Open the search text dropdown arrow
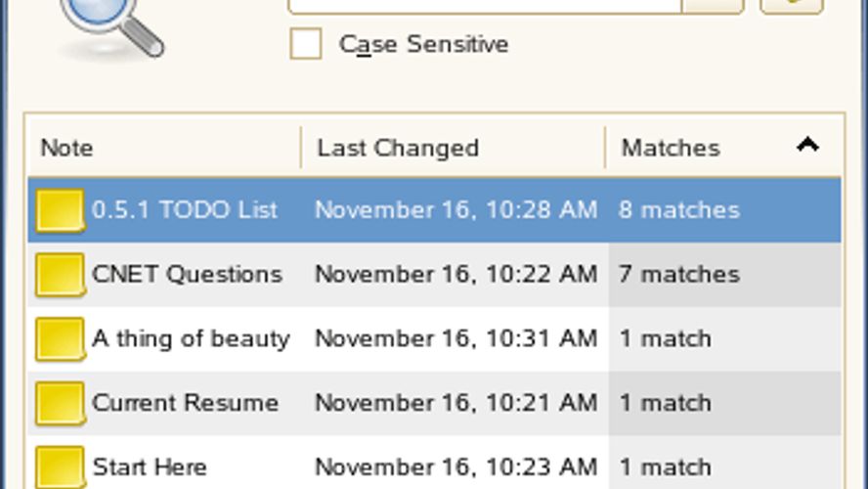868x489 pixels. (713, 5)
